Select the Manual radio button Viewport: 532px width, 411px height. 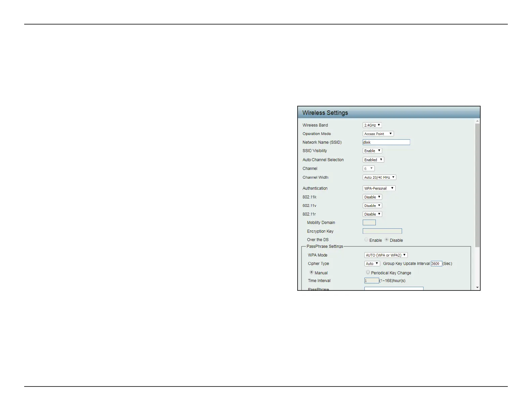(x=311, y=272)
